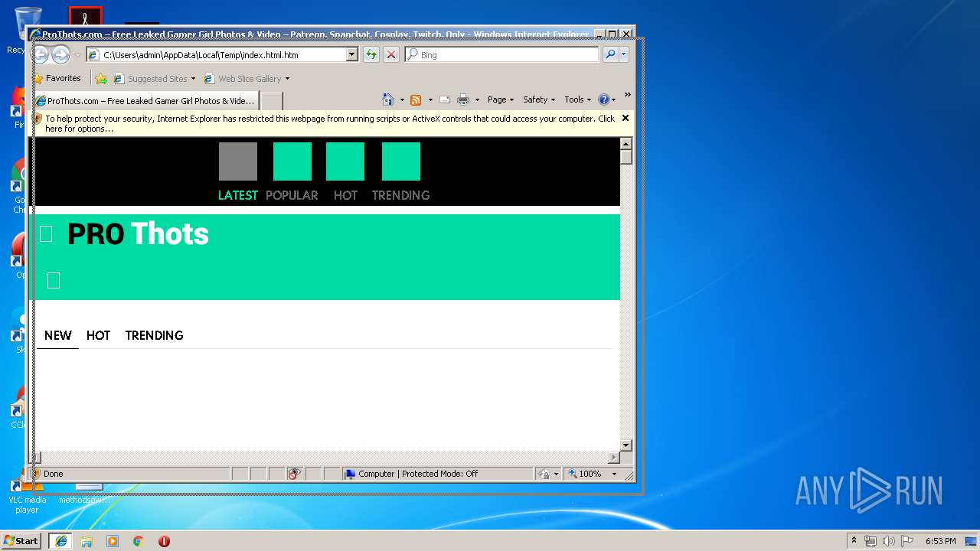Open the network icon in the system tray
Image resolution: width=980 pixels, height=551 pixels.
(x=871, y=541)
